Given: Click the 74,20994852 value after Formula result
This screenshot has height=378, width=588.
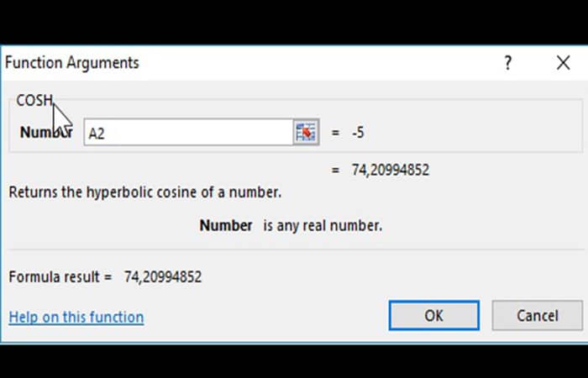Looking at the screenshot, I should (x=163, y=276).
